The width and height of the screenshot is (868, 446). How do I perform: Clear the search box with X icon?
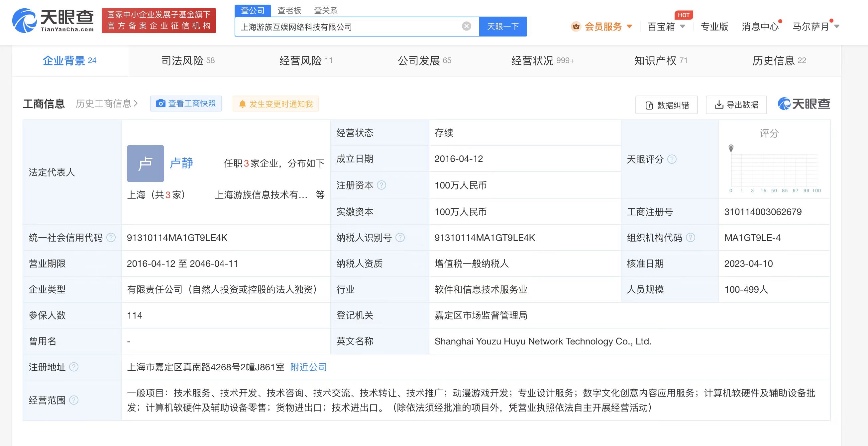(466, 26)
